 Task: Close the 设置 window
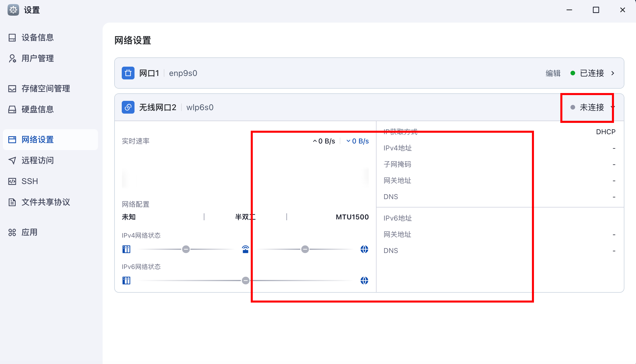click(x=622, y=10)
